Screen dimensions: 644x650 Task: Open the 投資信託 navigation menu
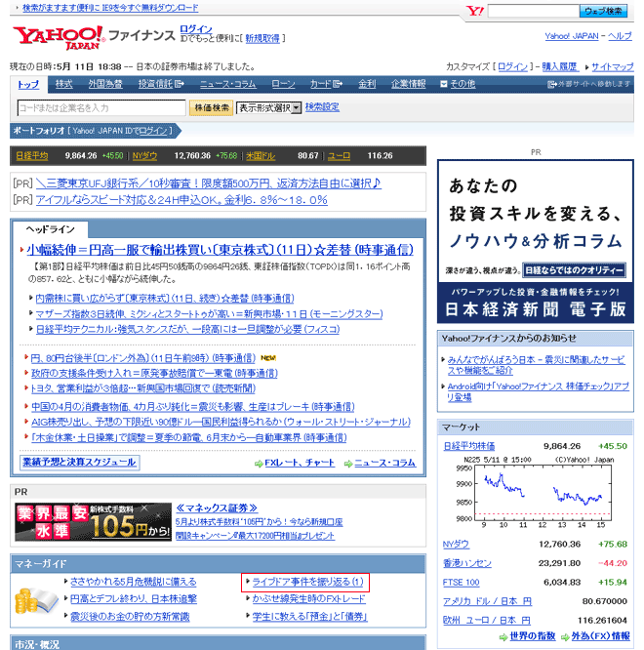click(156, 84)
